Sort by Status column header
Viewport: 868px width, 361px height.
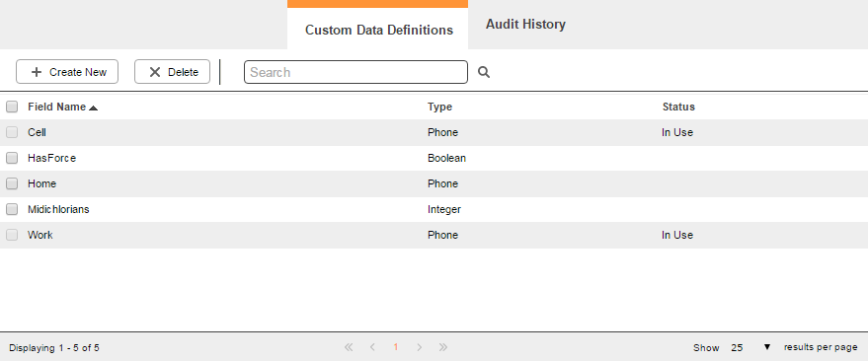coord(678,107)
